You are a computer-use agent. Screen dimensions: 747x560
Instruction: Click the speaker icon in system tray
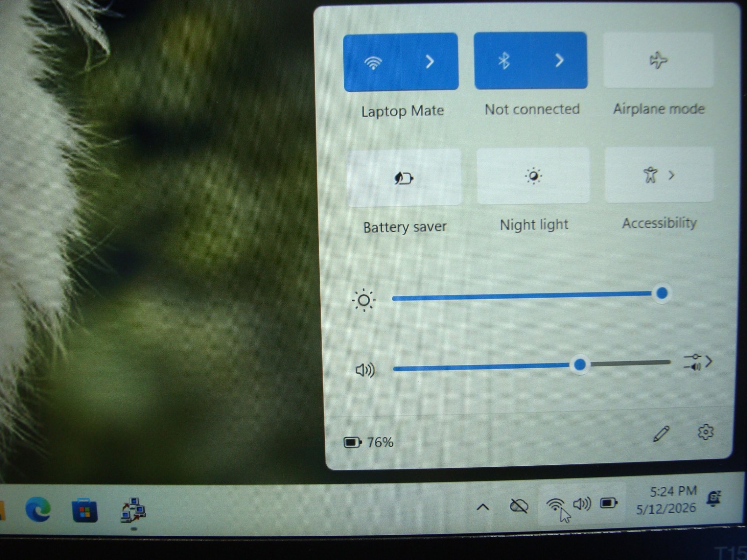582,504
